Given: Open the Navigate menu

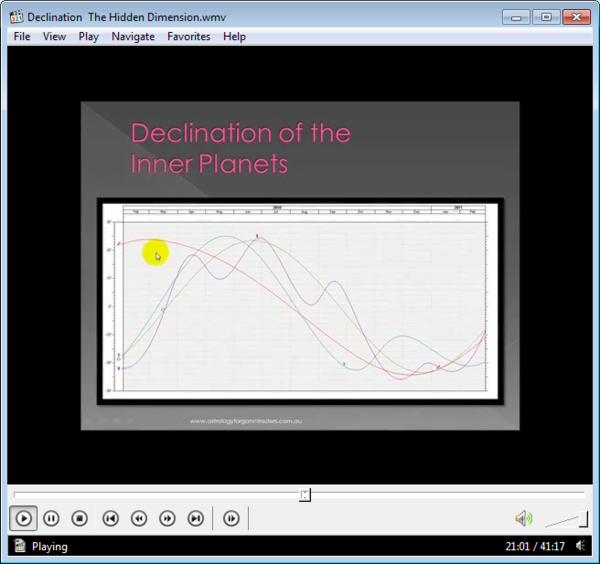Looking at the screenshot, I should click(133, 36).
